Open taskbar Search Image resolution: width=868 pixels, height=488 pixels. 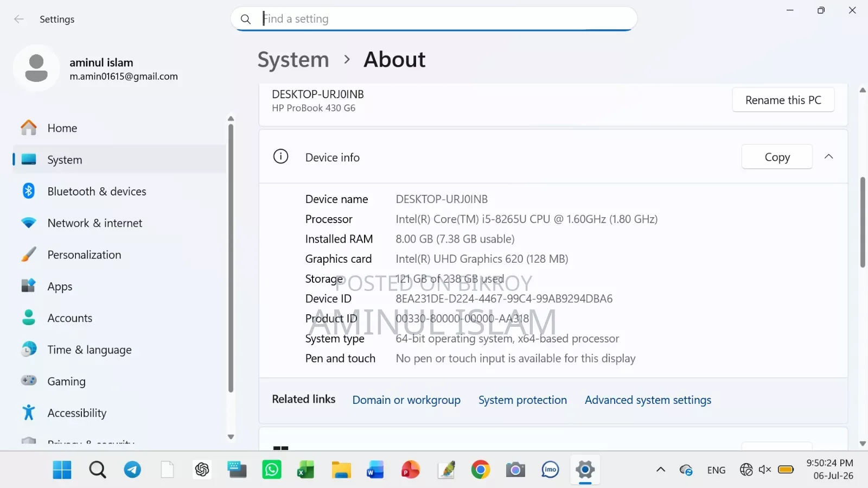click(x=98, y=470)
